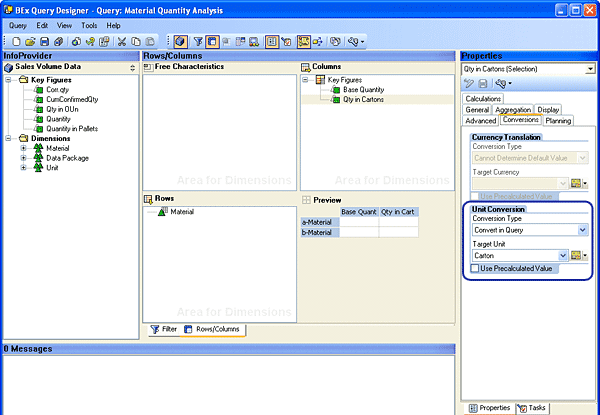Switch to the Aggregation properties tab
Screen dimensions: 600x415
(x=513, y=109)
